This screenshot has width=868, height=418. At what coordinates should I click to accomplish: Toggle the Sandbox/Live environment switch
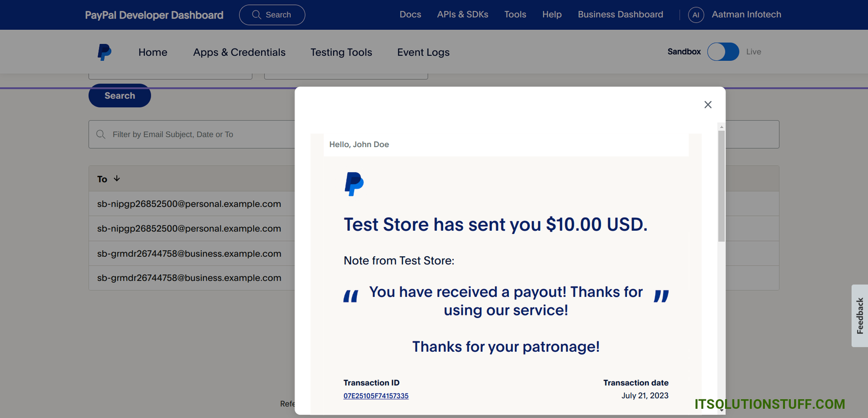coord(723,52)
